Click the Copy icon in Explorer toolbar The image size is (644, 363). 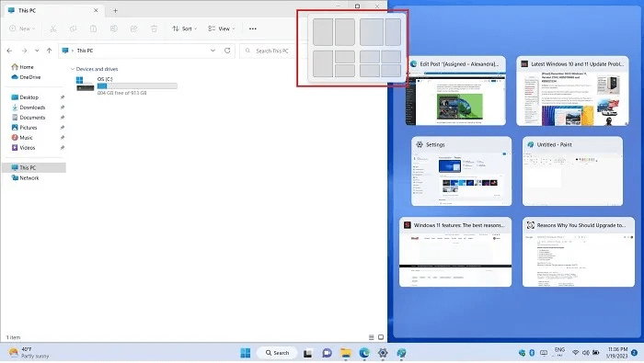(x=73, y=28)
